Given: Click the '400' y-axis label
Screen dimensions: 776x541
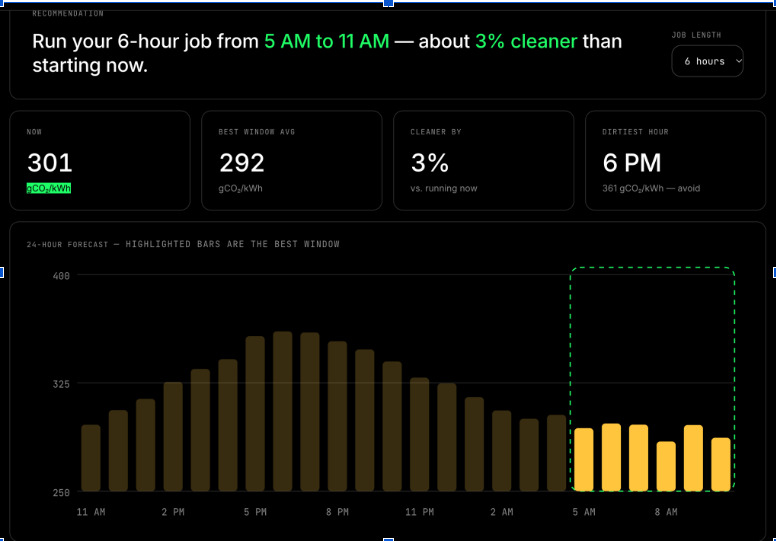Looking at the screenshot, I should (61, 276).
